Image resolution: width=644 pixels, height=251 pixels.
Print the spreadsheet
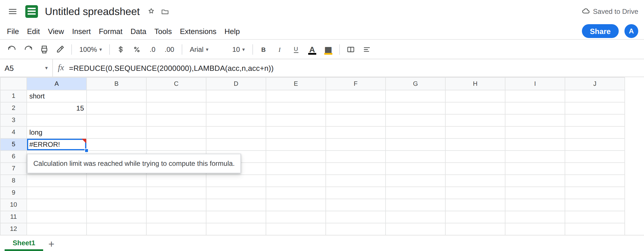coord(44,50)
